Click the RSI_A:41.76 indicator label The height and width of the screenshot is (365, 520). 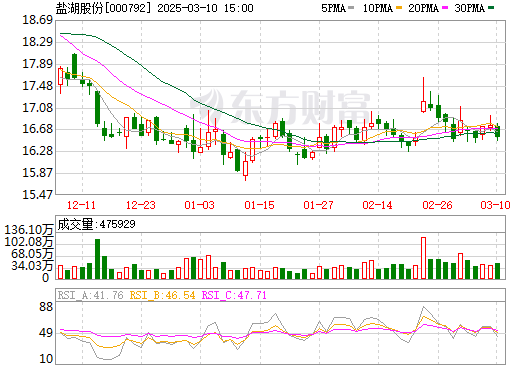tap(91, 295)
